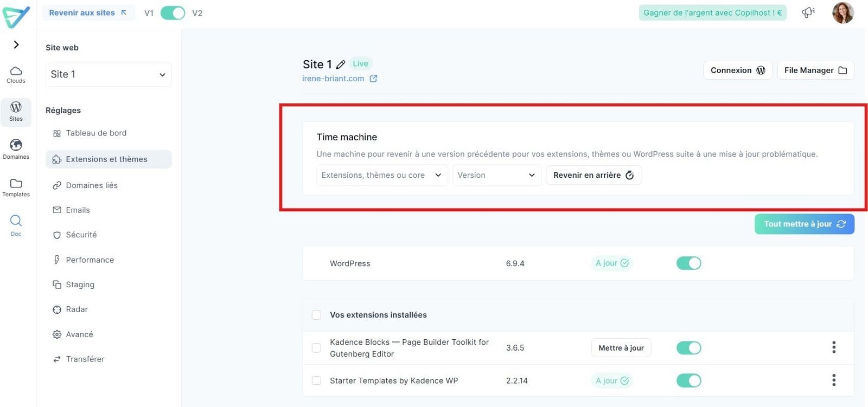Click the Kadence Blocks version 3.6.5
Image resolution: width=868 pixels, height=407 pixels.
(515, 348)
